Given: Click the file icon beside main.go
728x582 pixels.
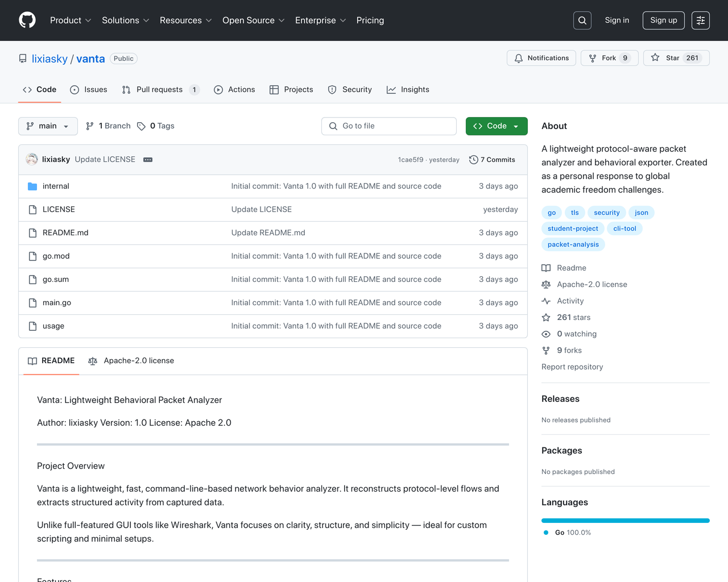Looking at the screenshot, I should click(32, 303).
